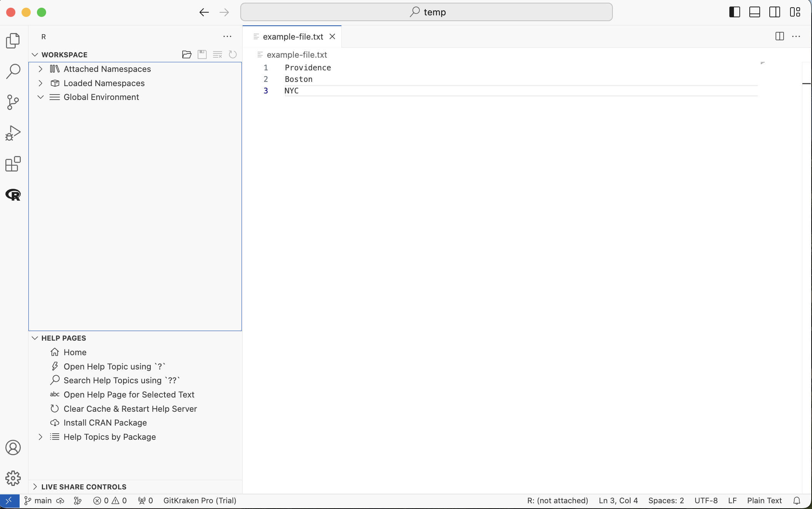Open R panel more actions menu
The width and height of the screenshot is (812, 509).
pos(227,37)
